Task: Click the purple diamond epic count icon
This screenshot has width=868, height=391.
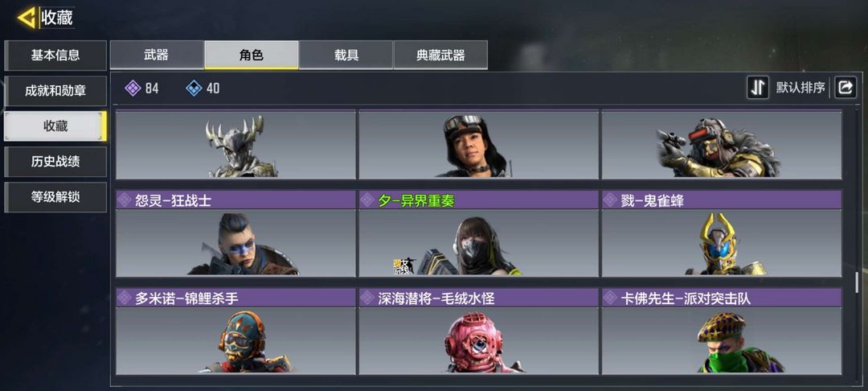Action: click(133, 88)
